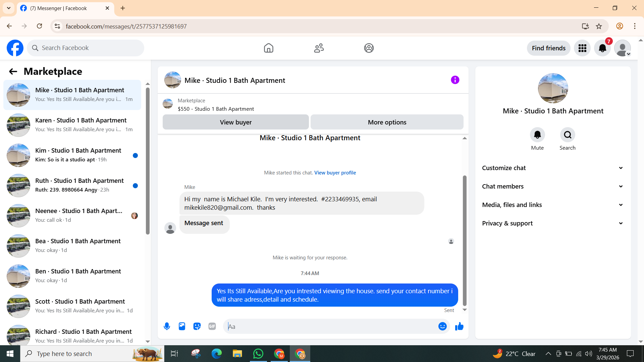644x362 pixels.
Task: Open Kim Studio 1 Bath Apartment chat
Action: pyautogui.click(x=72, y=155)
